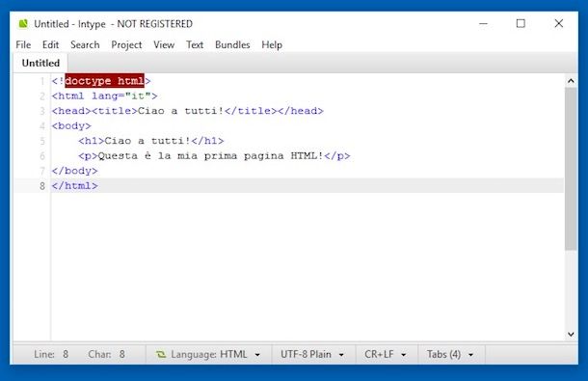The height and width of the screenshot is (381, 588).
Task: Open the Bundles menu
Action: coord(232,44)
